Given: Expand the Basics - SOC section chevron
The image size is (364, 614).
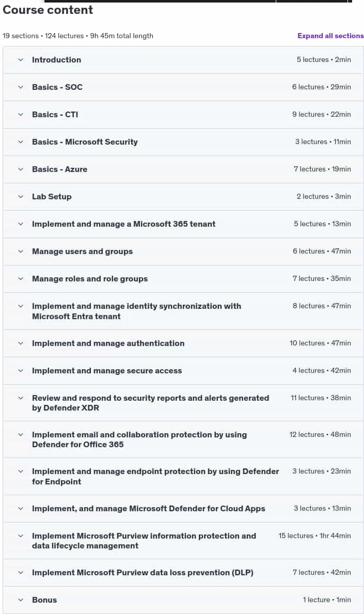Looking at the screenshot, I should point(21,87).
